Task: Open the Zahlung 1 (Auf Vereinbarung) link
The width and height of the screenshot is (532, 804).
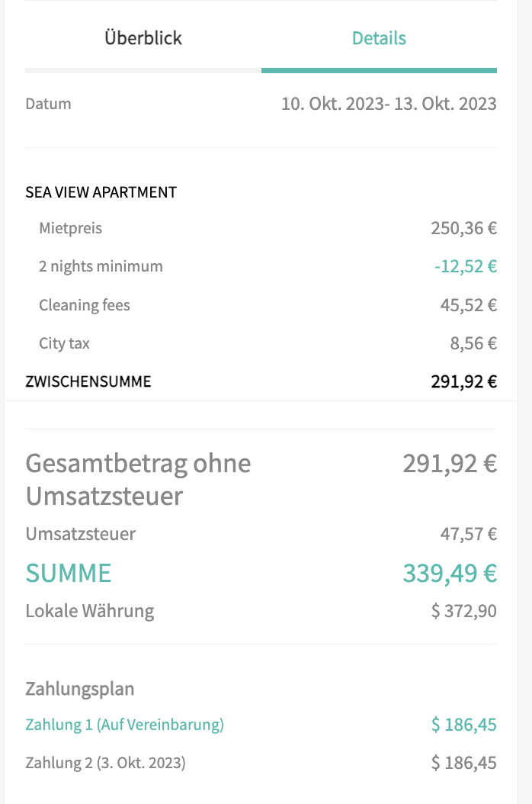Action: (x=124, y=725)
